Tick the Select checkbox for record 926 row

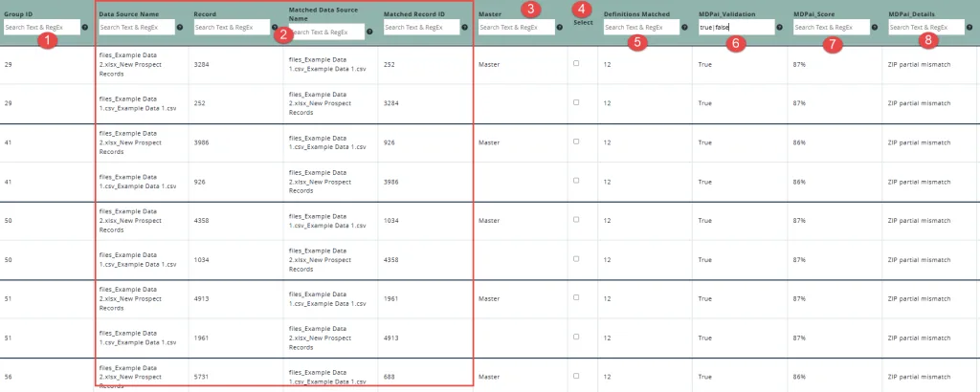pos(576,181)
